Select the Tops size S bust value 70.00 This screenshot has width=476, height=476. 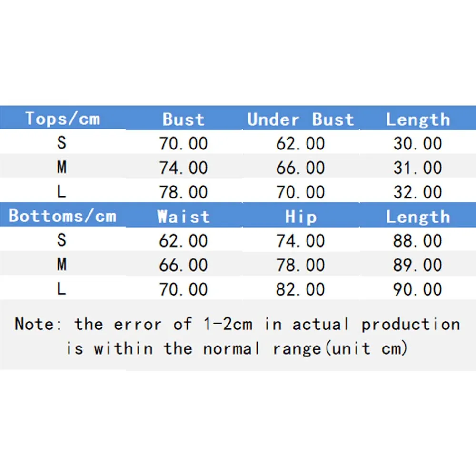coord(183,144)
